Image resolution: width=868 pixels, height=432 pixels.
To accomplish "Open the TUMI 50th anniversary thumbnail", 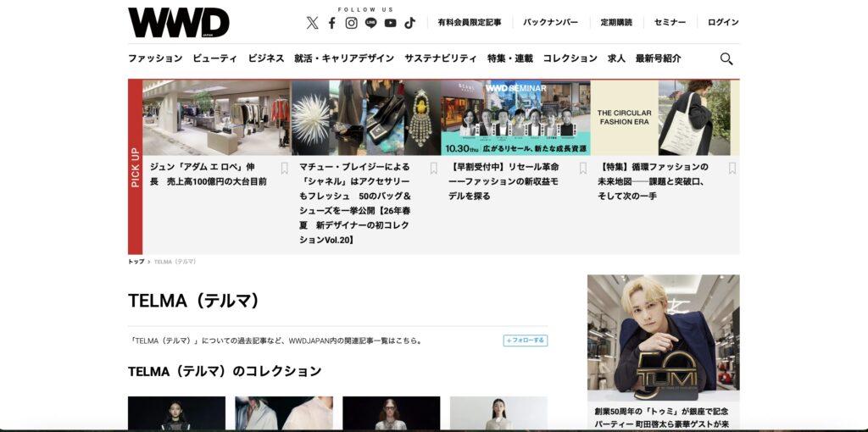I will [663, 337].
